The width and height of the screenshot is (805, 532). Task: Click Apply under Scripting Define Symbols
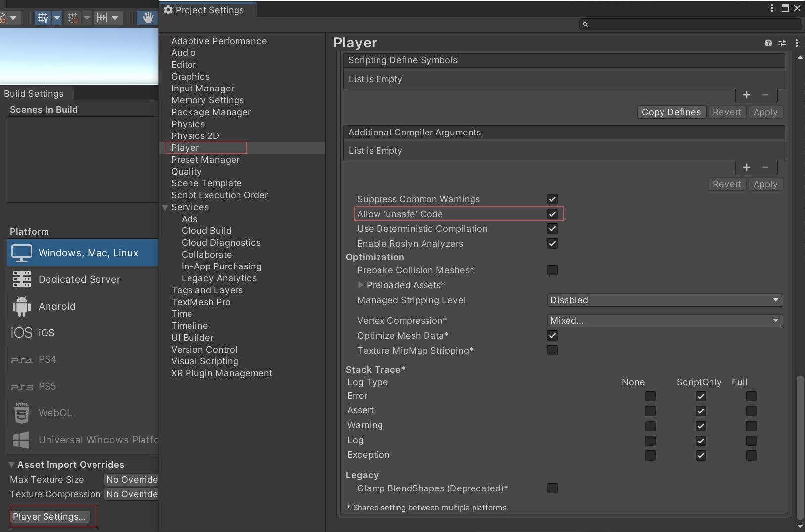click(x=765, y=112)
